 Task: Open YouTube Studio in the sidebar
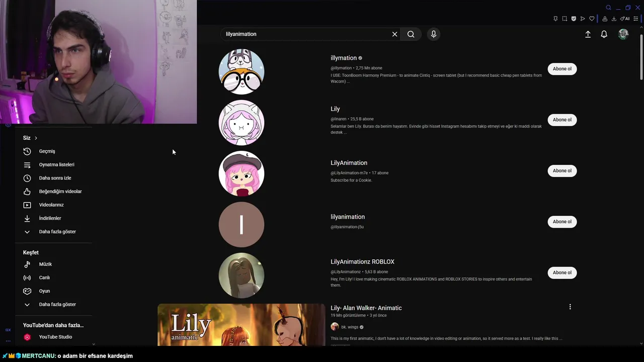click(54, 337)
